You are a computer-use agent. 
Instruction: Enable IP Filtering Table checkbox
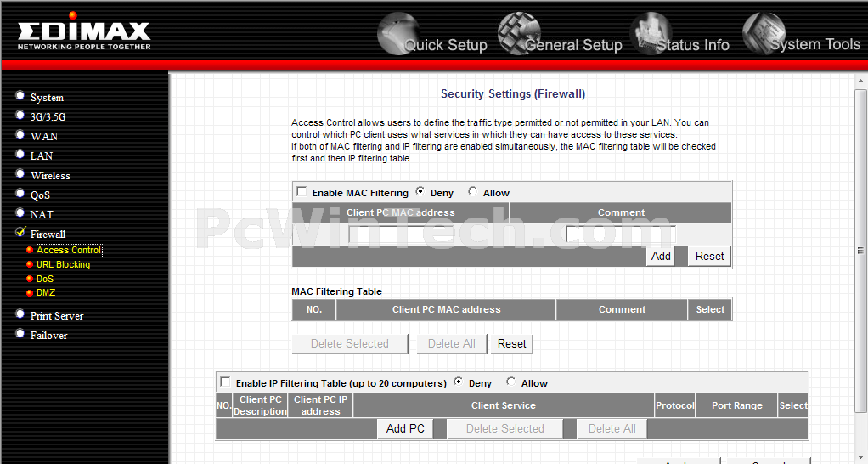click(225, 382)
